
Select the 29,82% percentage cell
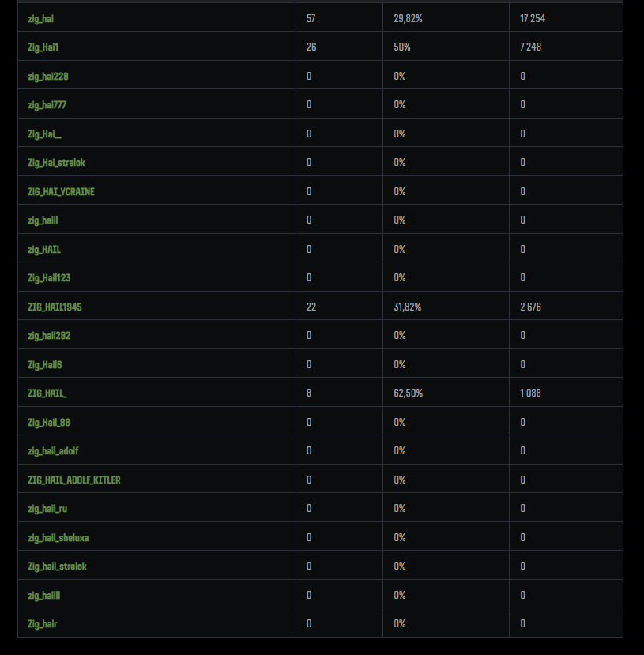[408, 18]
